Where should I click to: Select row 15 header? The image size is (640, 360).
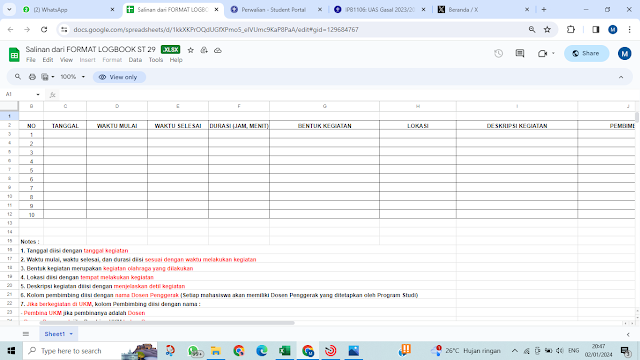[9, 241]
